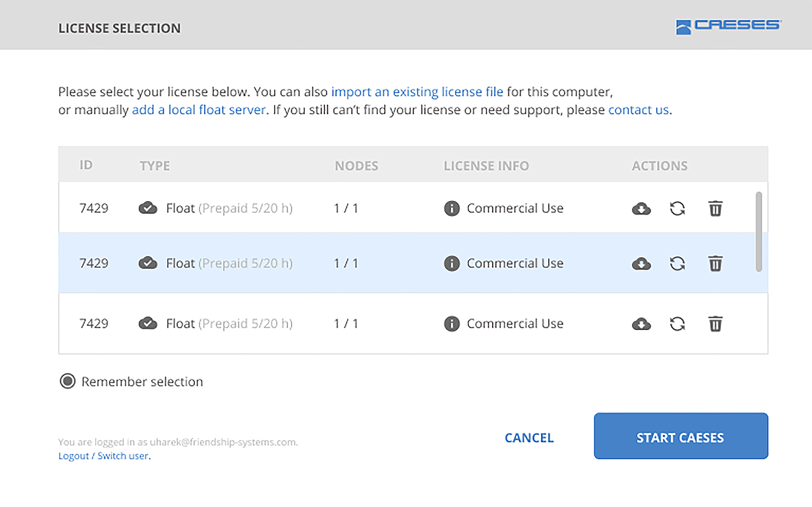Image resolution: width=812 pixels, height=507 pixels.
Task: Click trash icon in the highlighted row
Action: point(715,263)
